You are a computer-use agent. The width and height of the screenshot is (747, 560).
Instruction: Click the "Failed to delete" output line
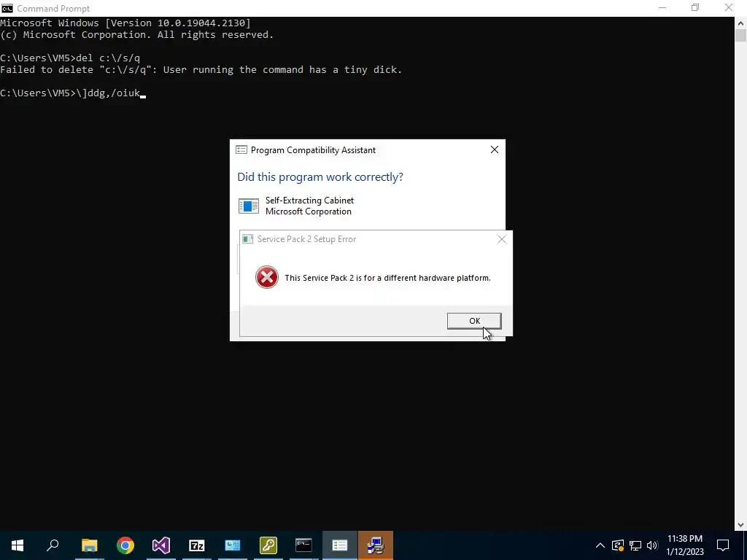coord(201,69)
